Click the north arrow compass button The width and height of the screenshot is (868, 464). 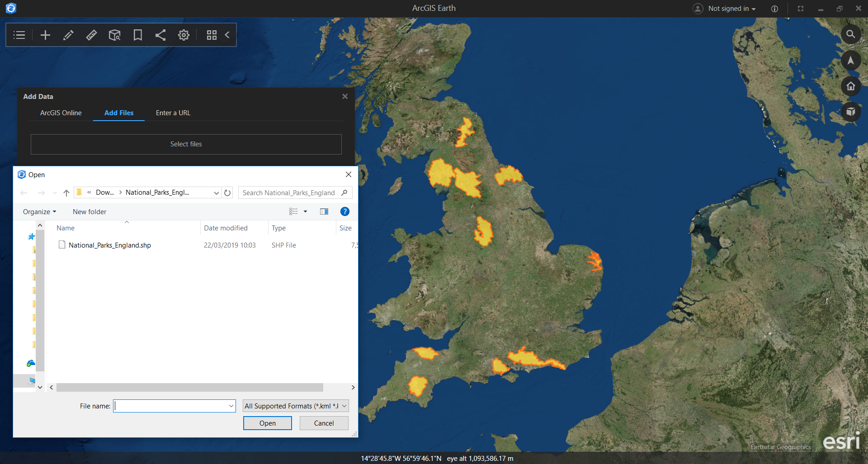point(850,61)
